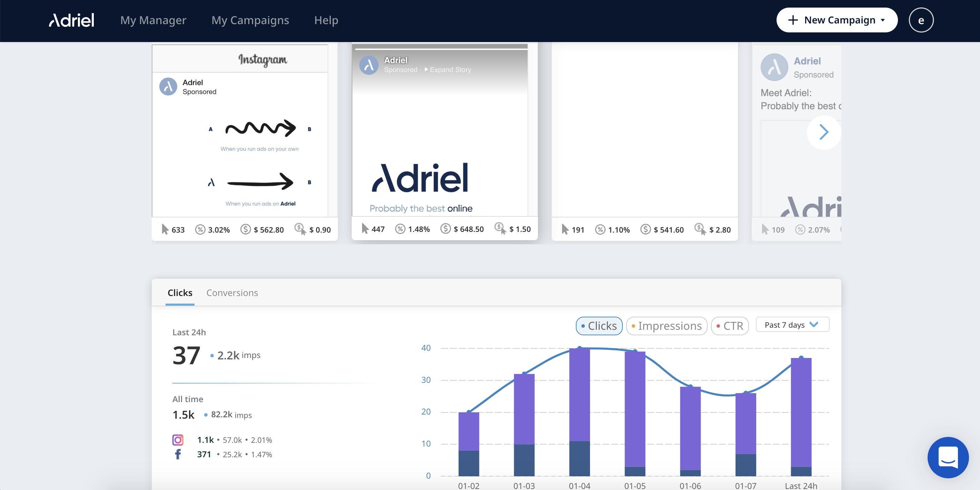Click the $ 562.80 spend value

[269, 229]
